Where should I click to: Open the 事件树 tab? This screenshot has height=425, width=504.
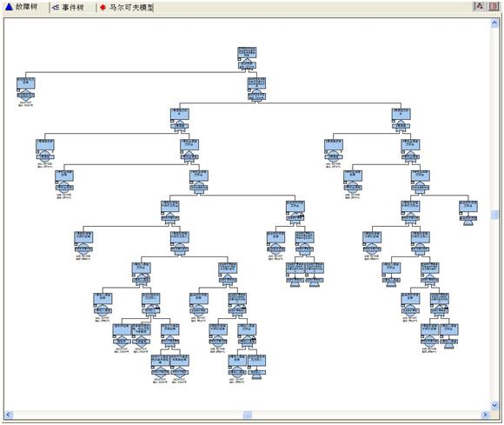68,7
